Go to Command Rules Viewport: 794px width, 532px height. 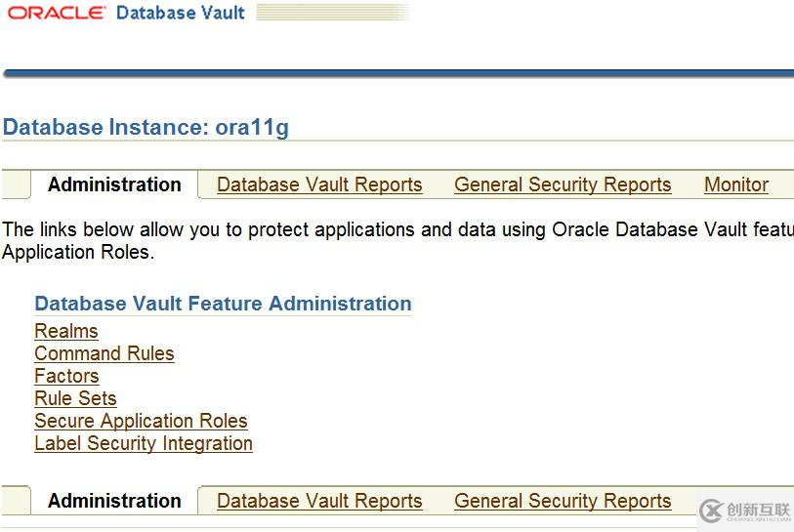pos(104,354)
